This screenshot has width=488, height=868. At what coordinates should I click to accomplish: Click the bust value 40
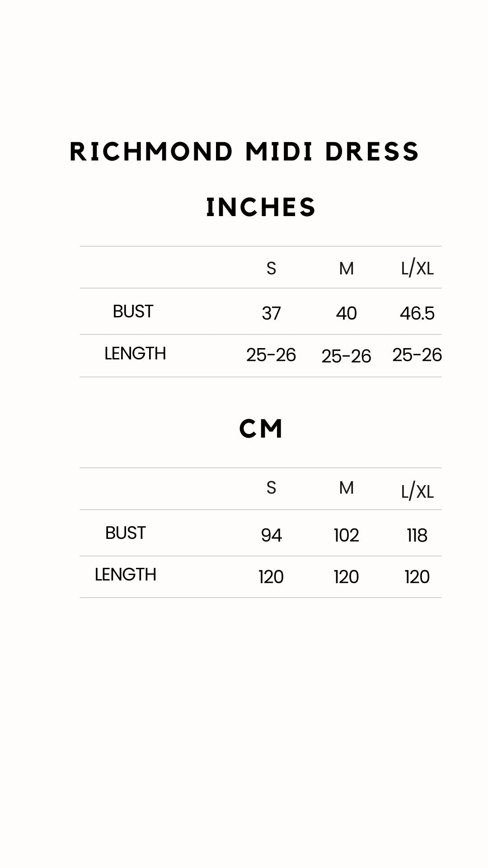pos(346,313)
